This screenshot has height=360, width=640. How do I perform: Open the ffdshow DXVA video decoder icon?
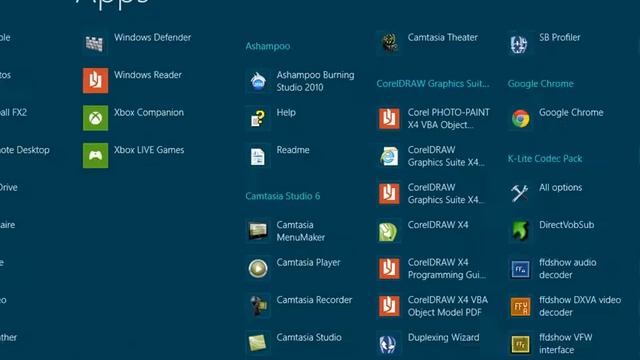click(x=520, y=306)
